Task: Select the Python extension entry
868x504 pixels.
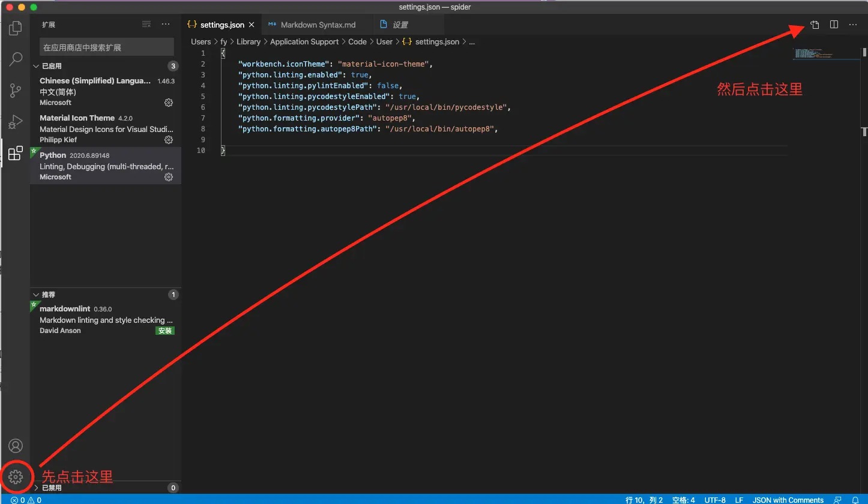Action: [106, 166]
